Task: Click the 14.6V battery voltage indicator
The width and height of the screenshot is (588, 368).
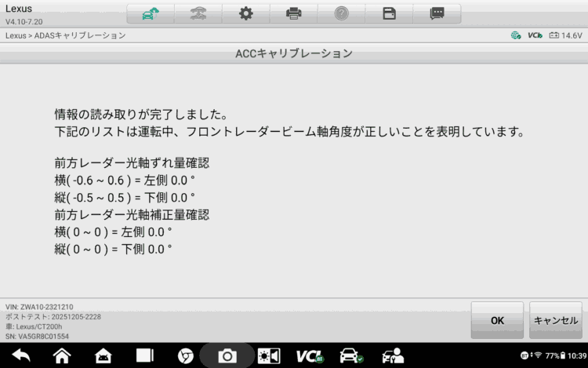Action: click(x=565, y=35)
